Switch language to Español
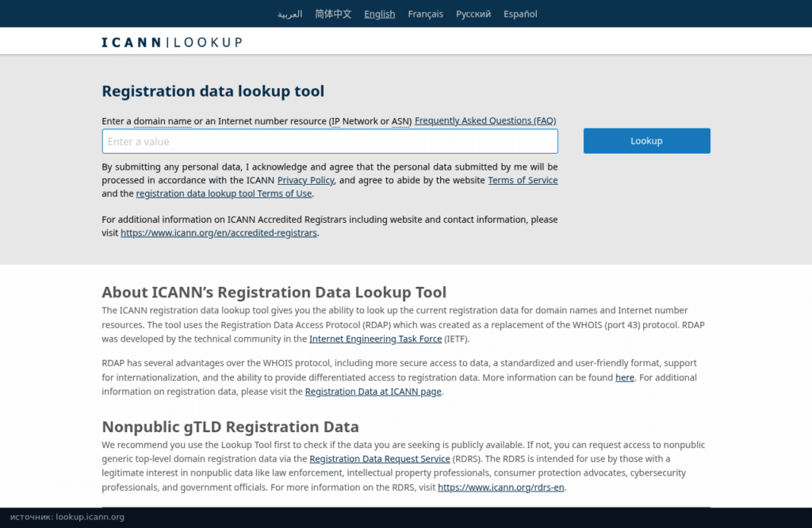The width and height of the screenshot is (812, 528). click(x=520, y=14)
